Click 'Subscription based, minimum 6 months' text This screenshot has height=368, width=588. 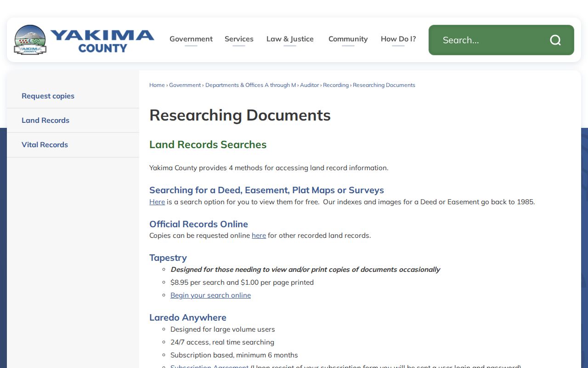coord(234,355)
